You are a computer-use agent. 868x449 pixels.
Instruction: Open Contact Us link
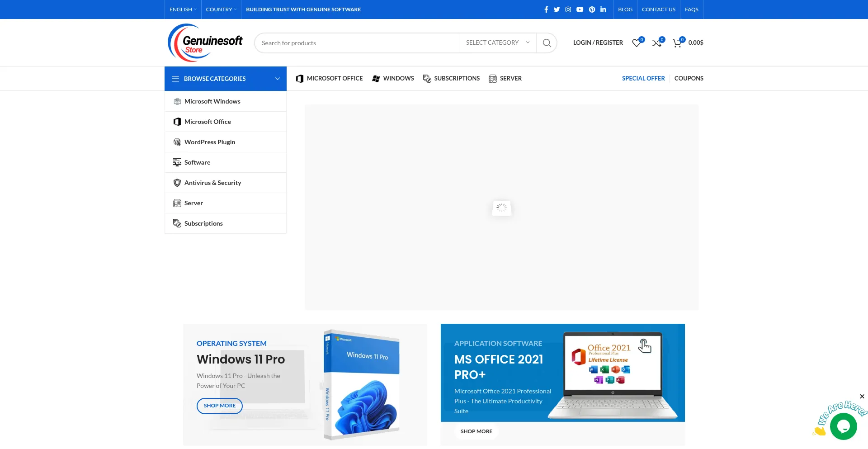tap(658, 9)
